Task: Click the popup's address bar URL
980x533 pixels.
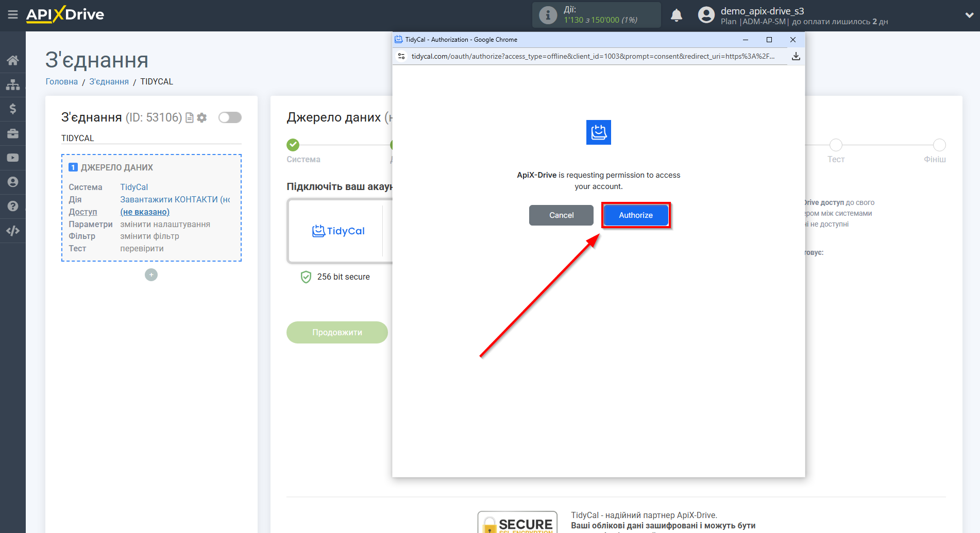Action: pos(593,56)
